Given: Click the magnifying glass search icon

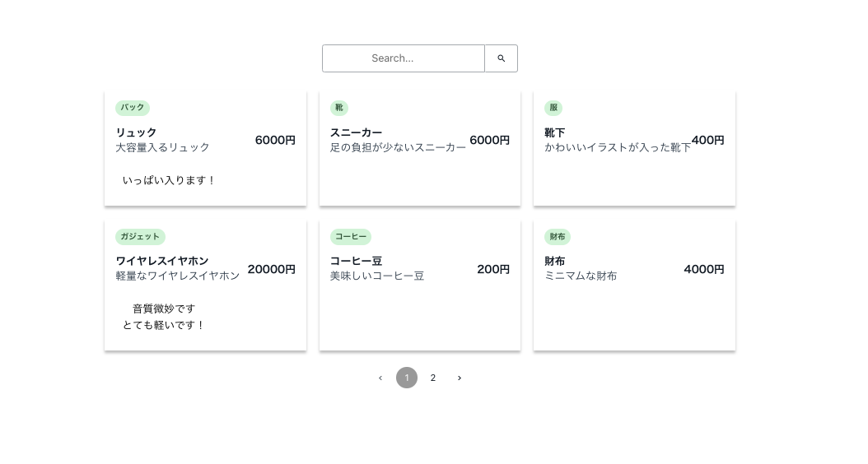Looking at the screenshot, I should point(501,58).
